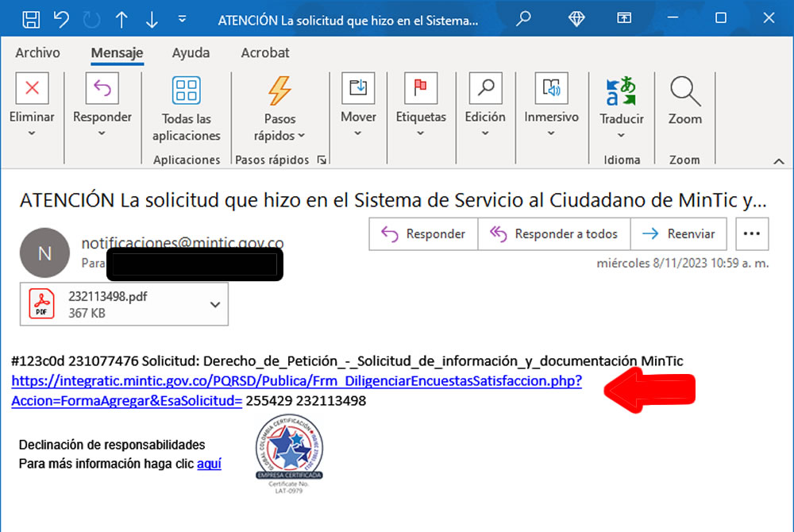Image resolution: width=794 pixels, height=532 pixels.
Task: Click the Responder button in message header
Action: [x=423, y=234]
